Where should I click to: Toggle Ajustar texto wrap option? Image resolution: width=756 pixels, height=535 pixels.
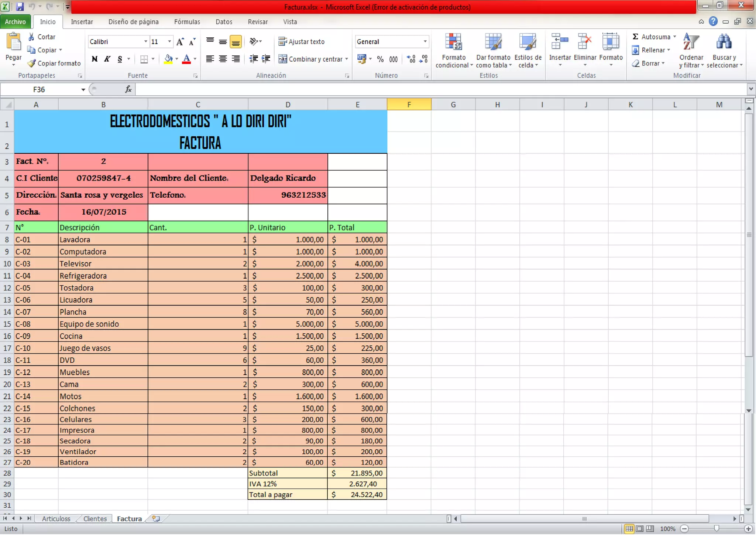point(302,42)
